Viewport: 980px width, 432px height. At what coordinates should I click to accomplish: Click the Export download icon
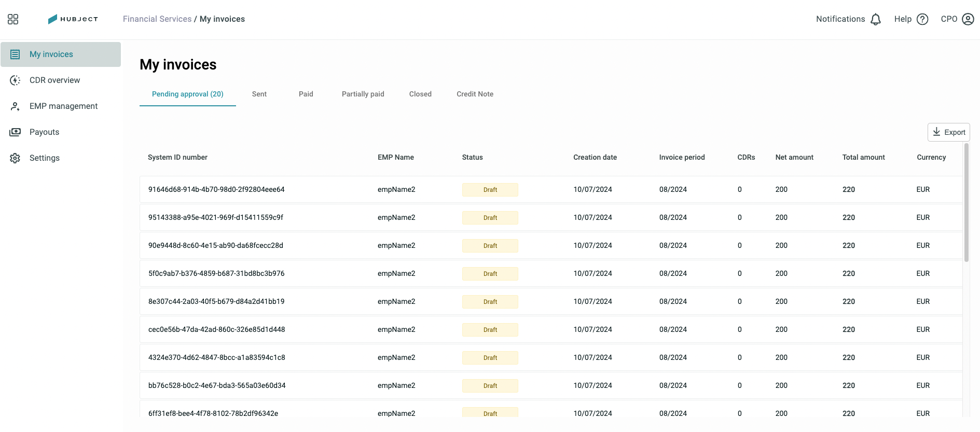point(936,132)
